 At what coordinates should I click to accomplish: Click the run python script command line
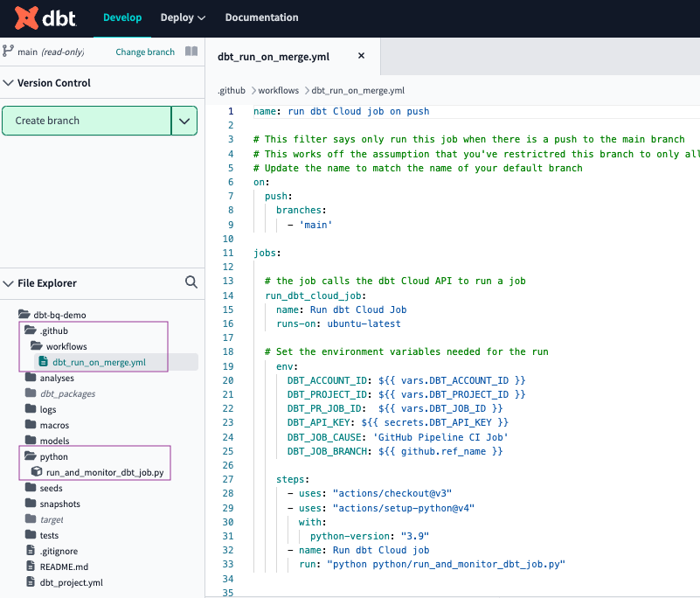point(432,565)
